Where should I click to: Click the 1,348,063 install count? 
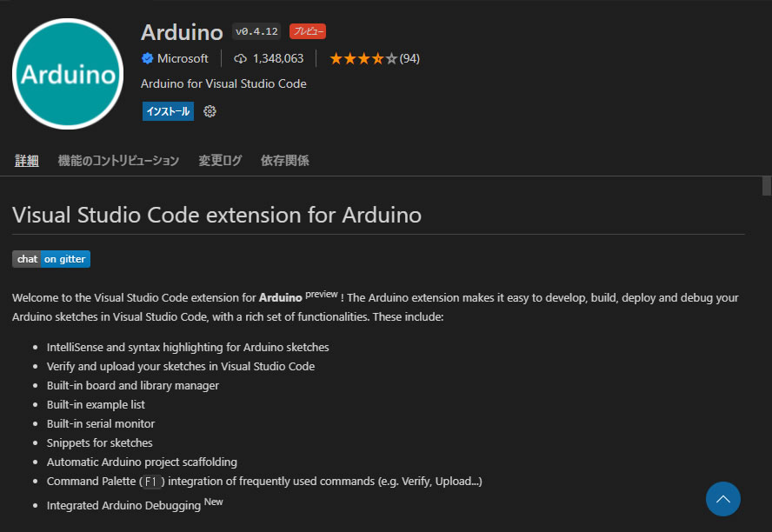point(278,58)
